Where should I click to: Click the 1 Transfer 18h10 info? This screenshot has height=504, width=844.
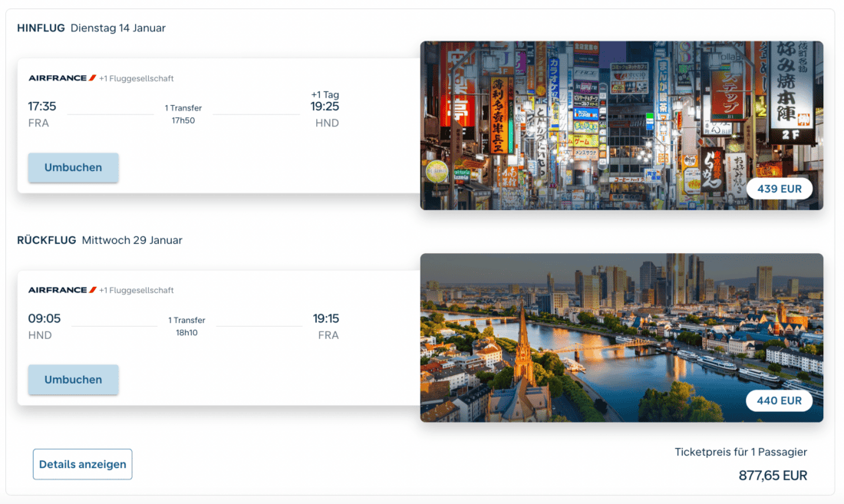pos(186,326)
